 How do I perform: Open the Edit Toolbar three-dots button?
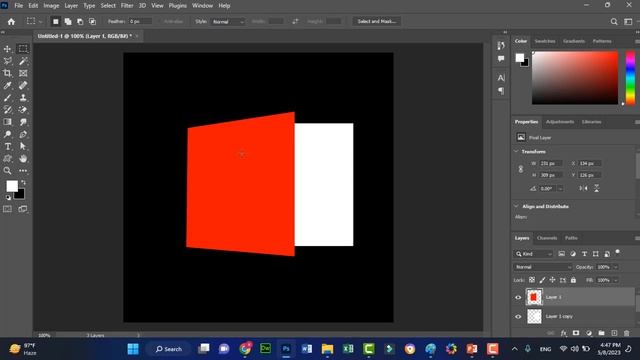[23, 171]
